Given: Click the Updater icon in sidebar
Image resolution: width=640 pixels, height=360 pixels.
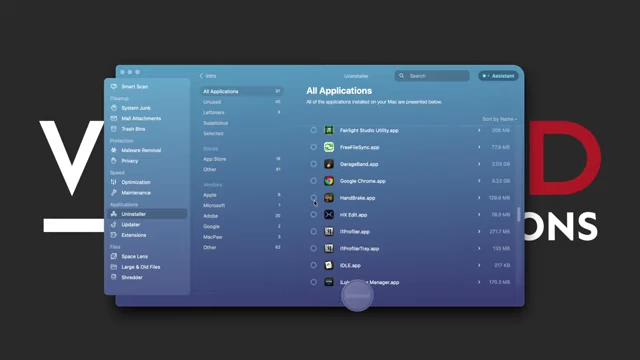Looking at the screenshot, I should click(114, 224).
